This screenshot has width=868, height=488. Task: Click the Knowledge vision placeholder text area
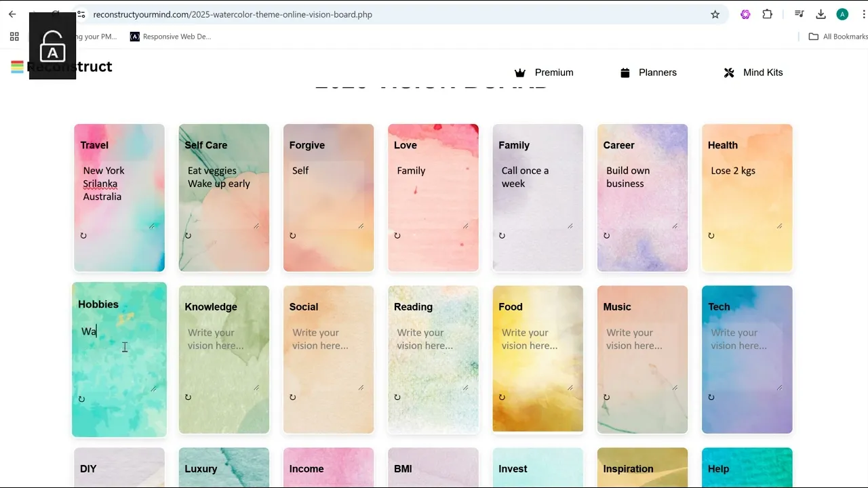click(224, 358)
